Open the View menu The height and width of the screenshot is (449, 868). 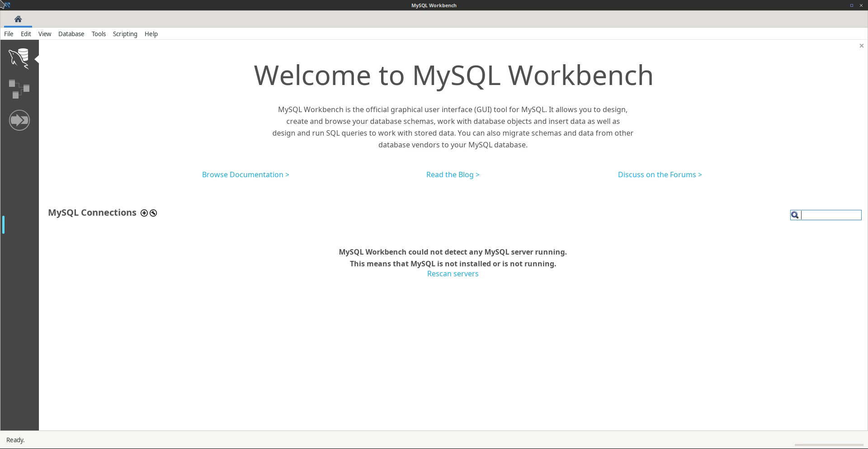(x=45, y=34)
